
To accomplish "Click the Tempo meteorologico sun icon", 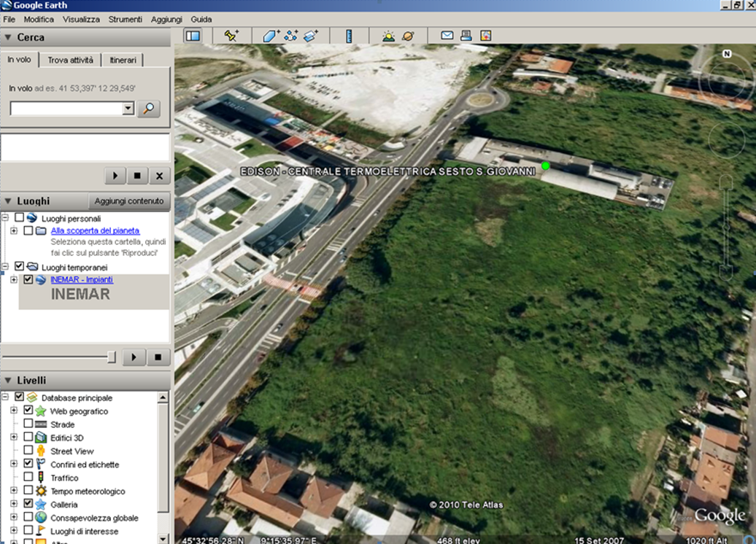I will tap(41, 491).
